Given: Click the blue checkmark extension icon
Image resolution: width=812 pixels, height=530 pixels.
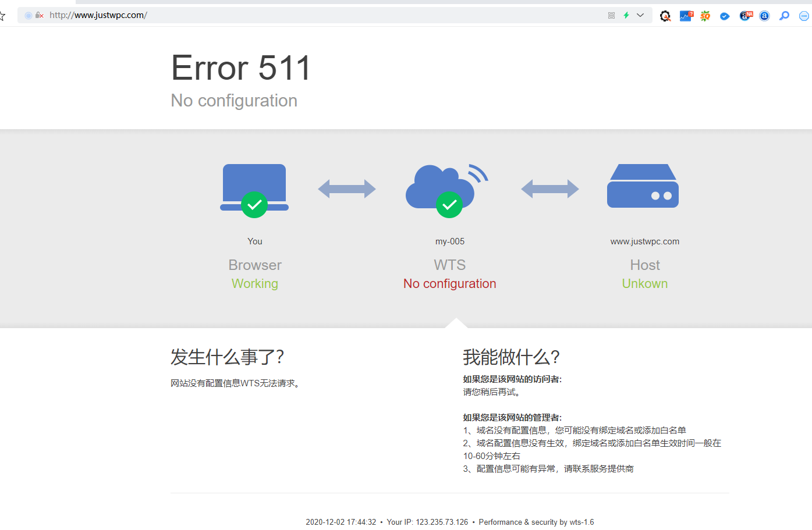Looking at the screenshot, I should coord(725,16).
